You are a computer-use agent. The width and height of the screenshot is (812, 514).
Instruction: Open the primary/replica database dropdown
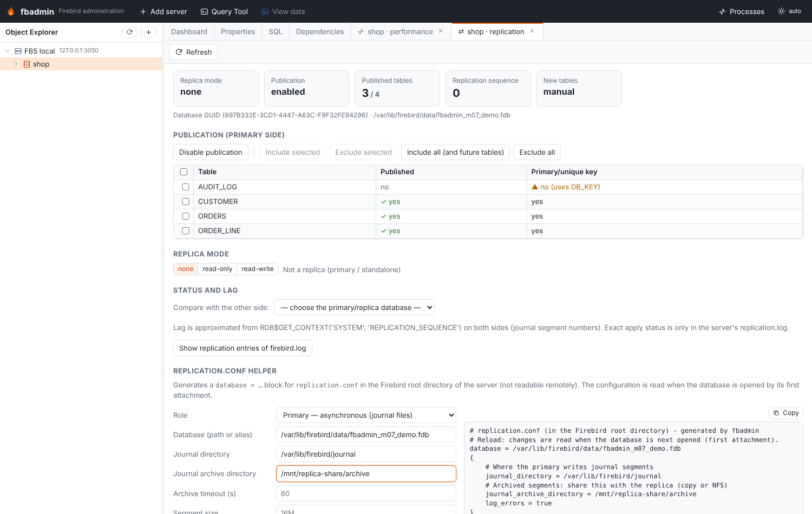[x=354, y=307]
